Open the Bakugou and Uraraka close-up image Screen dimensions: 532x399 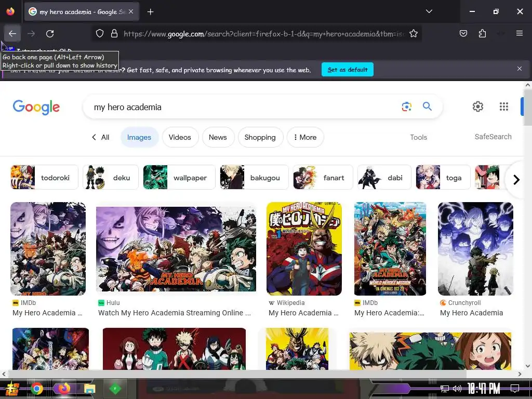pos(430,351)
